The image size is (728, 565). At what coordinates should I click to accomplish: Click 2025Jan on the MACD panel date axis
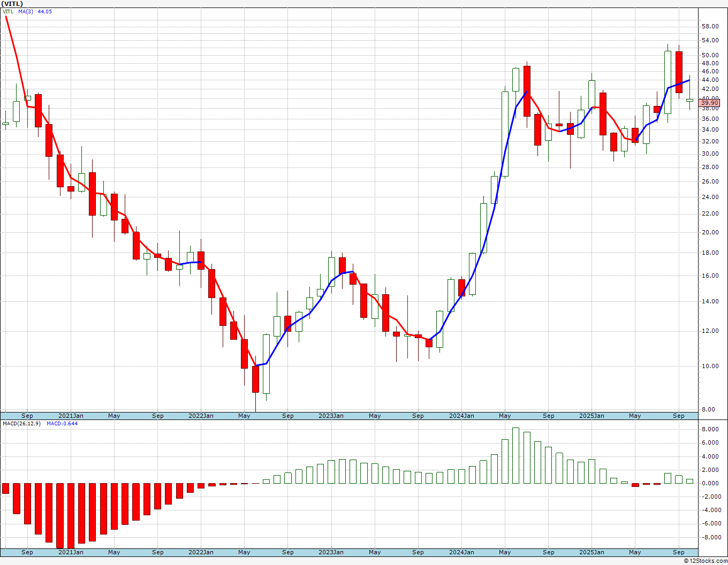(x=591, y=552)
